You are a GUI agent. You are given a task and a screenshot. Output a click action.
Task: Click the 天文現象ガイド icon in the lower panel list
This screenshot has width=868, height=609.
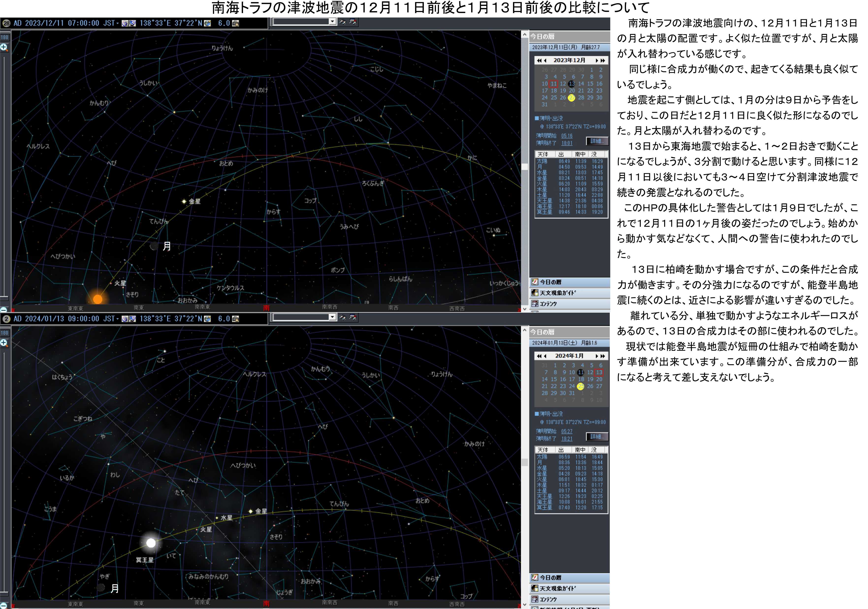pyautogui.click(x=535, y=589)
